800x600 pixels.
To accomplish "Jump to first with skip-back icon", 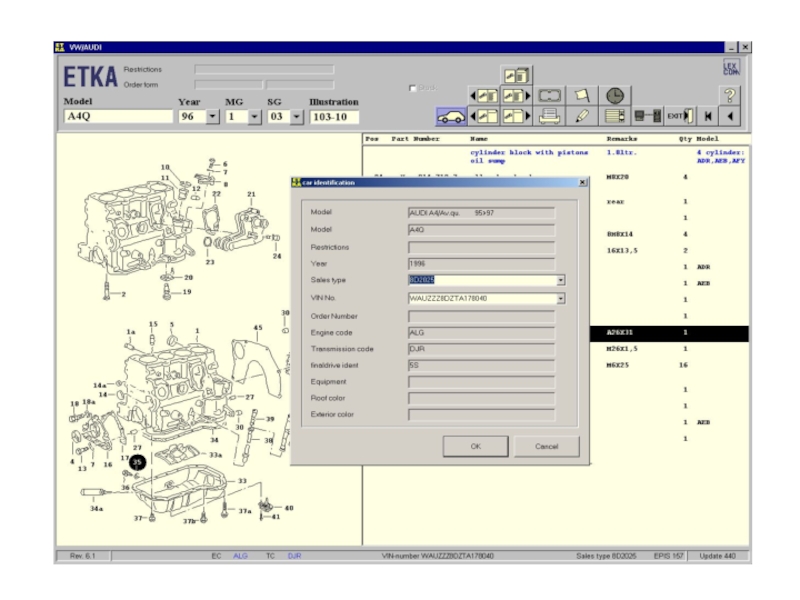I will click(708, 116).
